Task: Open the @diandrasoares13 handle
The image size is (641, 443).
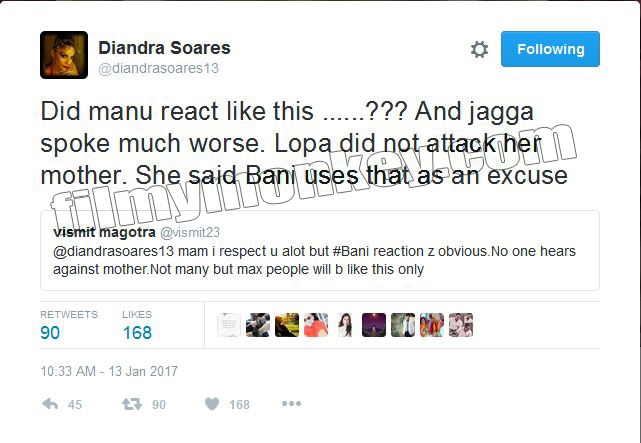Action: (159, 68)
